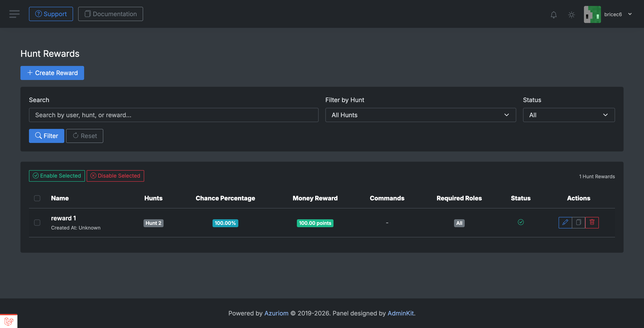Click the Create Reward button
644x328 pixels.
pyautogui.click(x=52, y=73)
